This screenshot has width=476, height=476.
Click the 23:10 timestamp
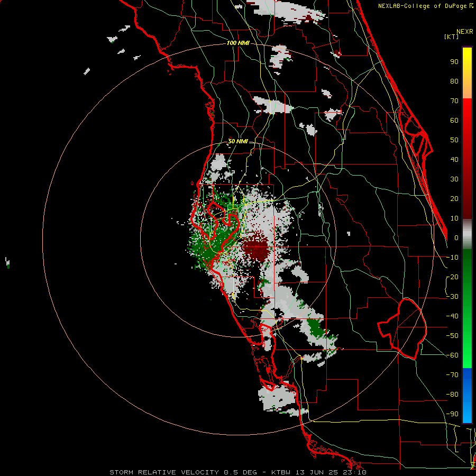pos(354,472)
